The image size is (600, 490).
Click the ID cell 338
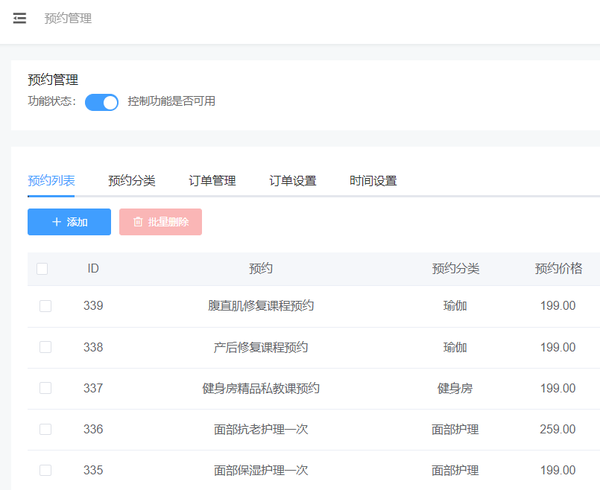point(93,347)
